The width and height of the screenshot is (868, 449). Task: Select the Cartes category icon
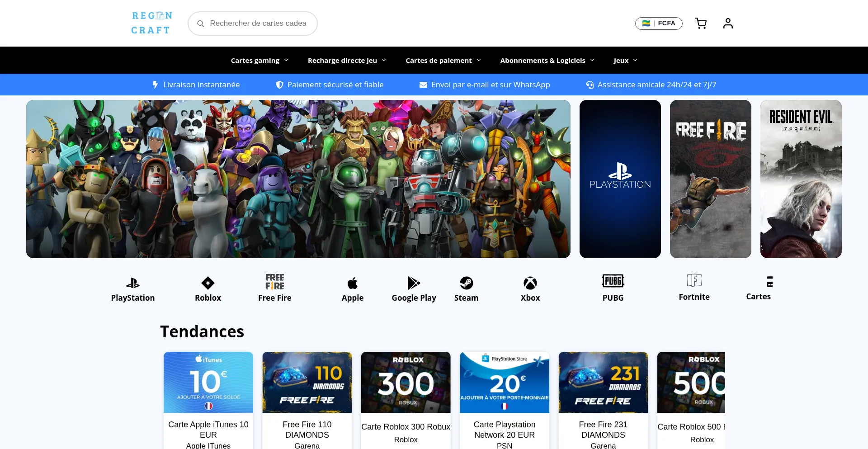[769, 282]
